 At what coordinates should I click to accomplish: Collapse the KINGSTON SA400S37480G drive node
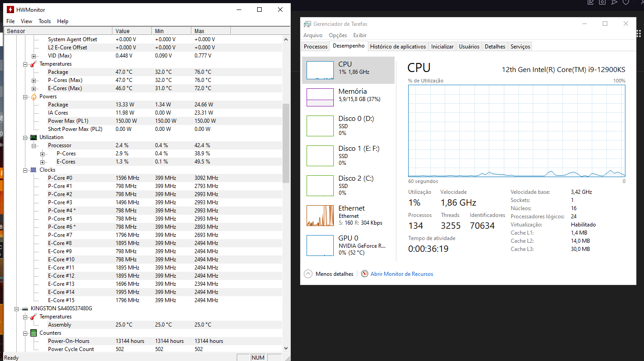(17, 308)
